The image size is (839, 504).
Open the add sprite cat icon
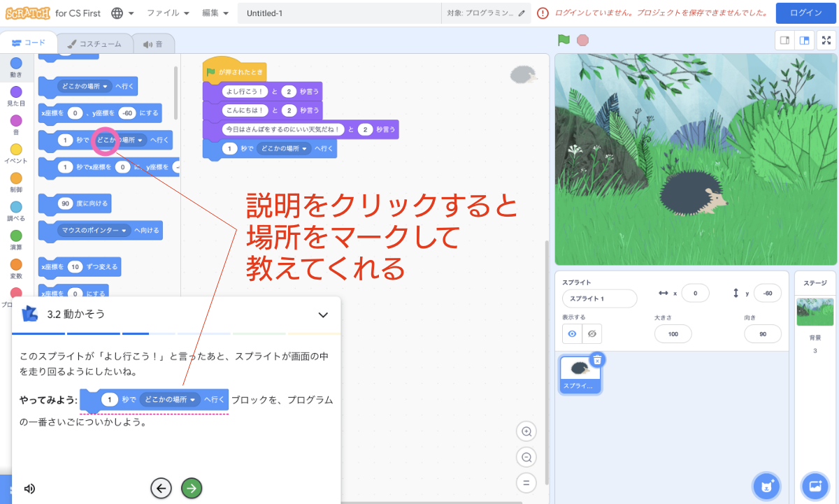click(x=766, y=486)
